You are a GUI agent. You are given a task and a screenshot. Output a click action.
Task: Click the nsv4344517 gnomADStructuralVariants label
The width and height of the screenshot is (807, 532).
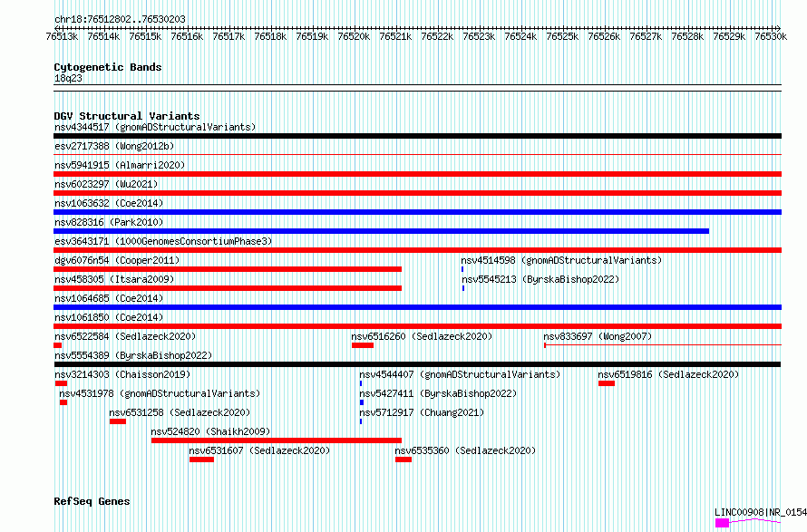click(x=155, y=127)
